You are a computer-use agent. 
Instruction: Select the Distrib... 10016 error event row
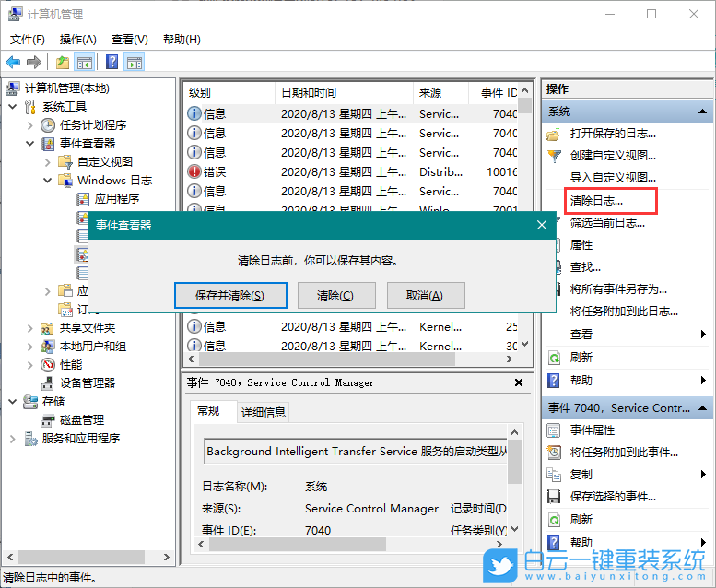352,171
